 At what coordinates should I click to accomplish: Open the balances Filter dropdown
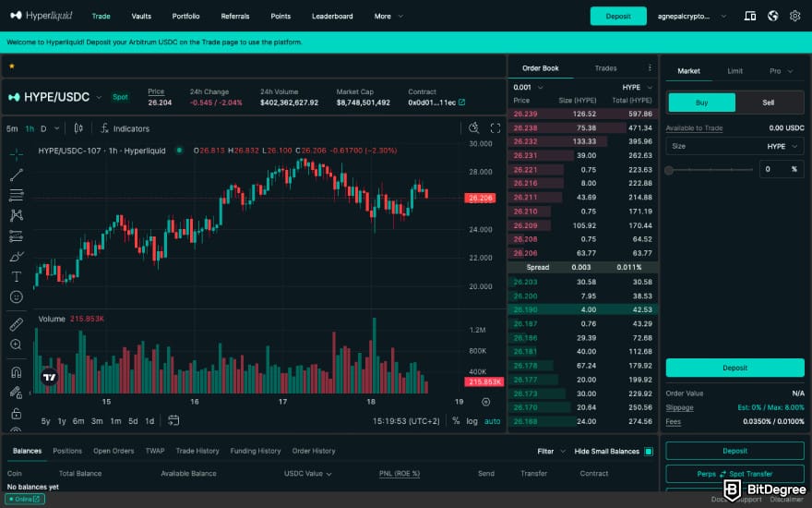point(551,452)
